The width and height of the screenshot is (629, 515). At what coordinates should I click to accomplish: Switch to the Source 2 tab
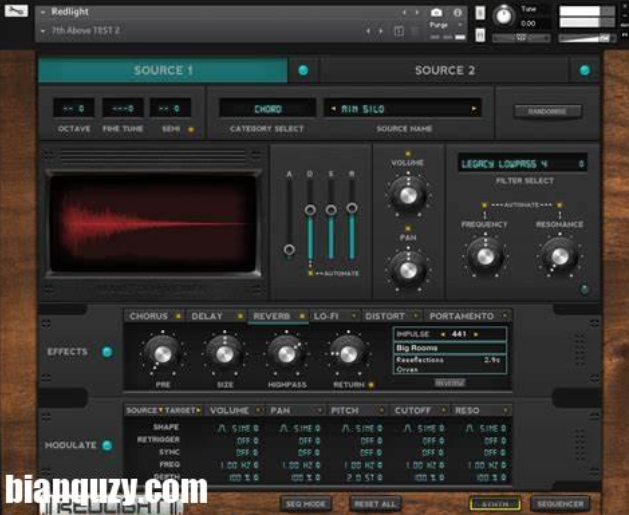(445, 71)
